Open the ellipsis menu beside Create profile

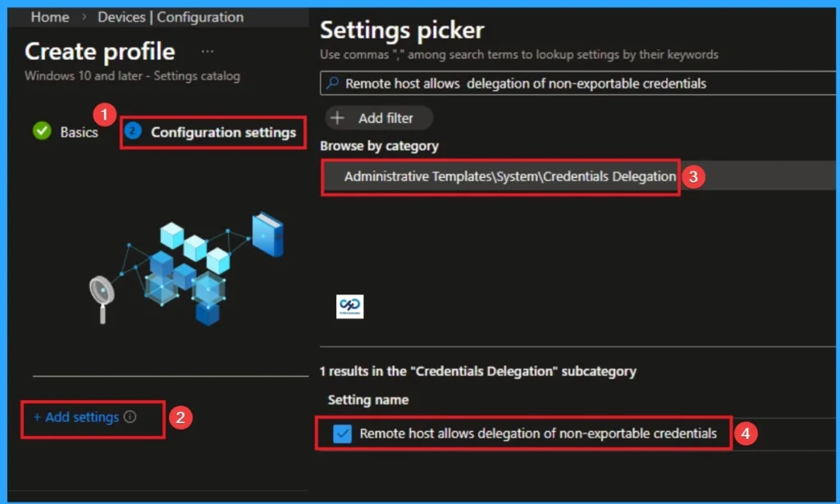point(207,51)
